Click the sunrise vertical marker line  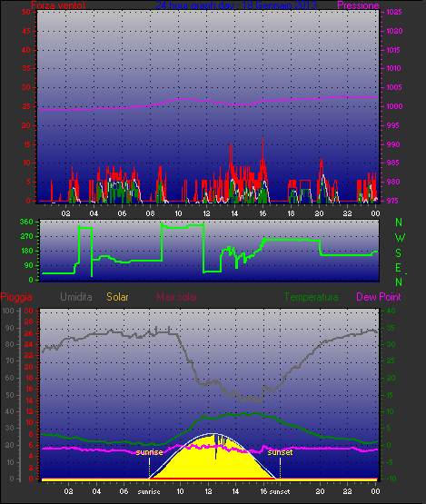click(149, 468)
